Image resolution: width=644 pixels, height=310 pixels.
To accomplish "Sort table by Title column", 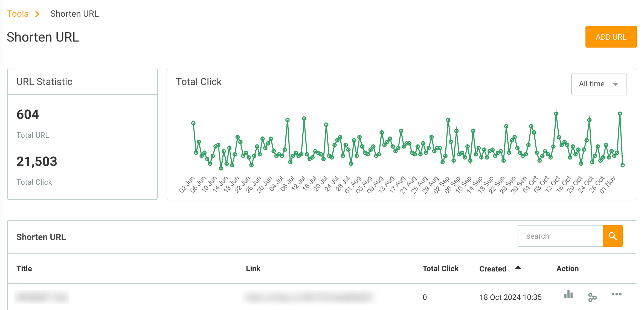I will pos(24,268).
